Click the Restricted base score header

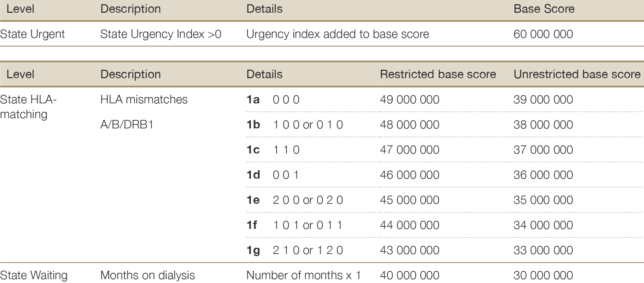pos(438,74)
